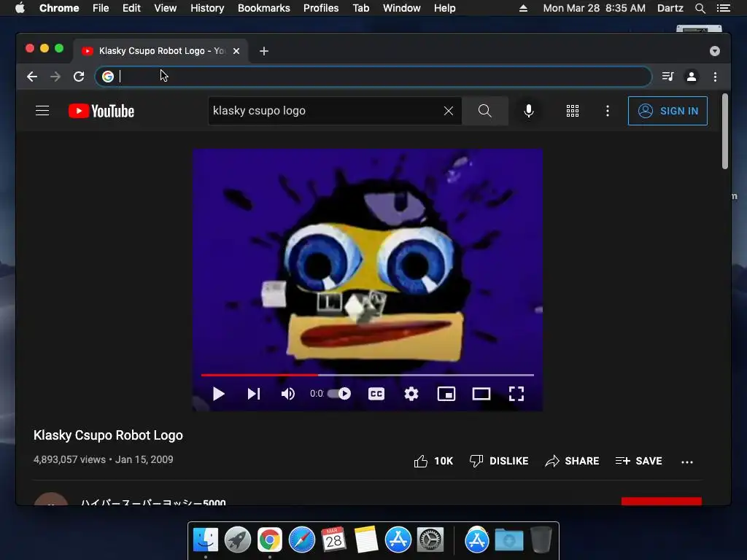Share the video via SHARE
The height and width of the screenshot is (560, 747).
(x=572, y=461)
